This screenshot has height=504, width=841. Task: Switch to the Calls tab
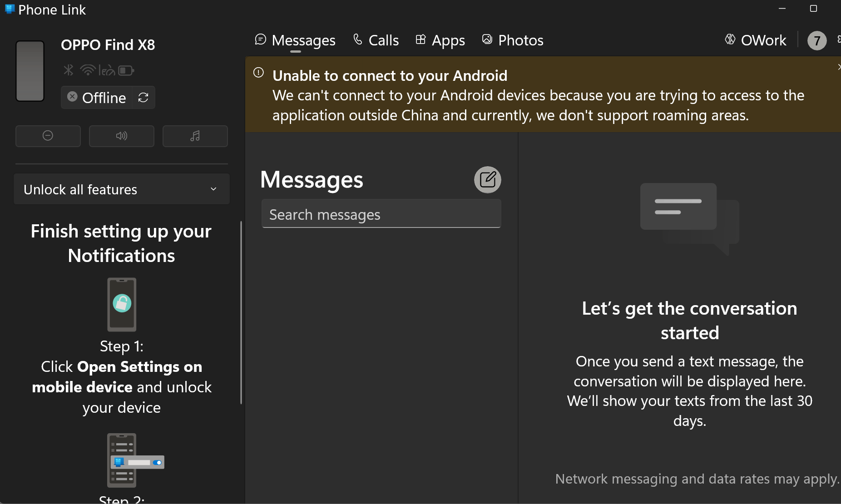[376, 40]
